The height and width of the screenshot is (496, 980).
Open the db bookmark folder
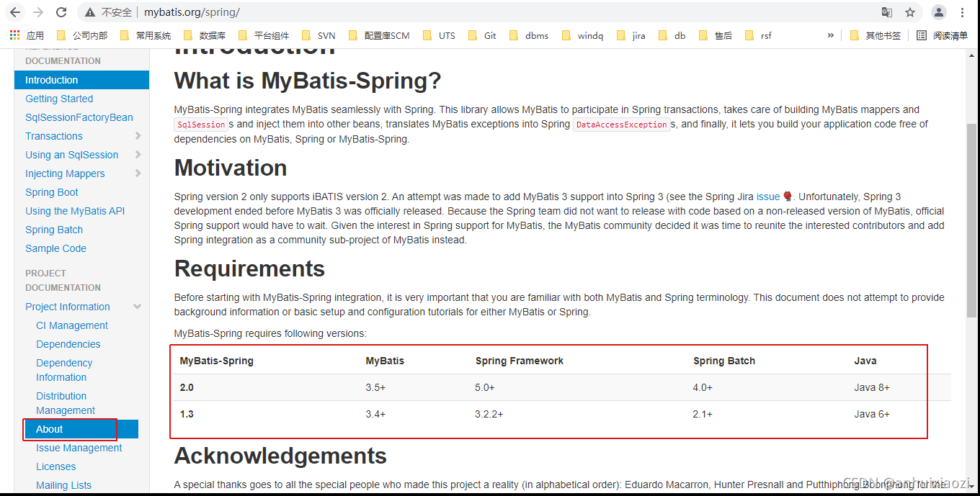(x=672, y=35)
